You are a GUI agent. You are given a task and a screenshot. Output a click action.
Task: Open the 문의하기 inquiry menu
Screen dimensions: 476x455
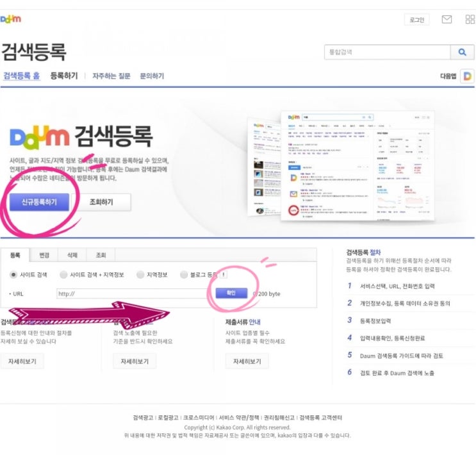point(152,76)
